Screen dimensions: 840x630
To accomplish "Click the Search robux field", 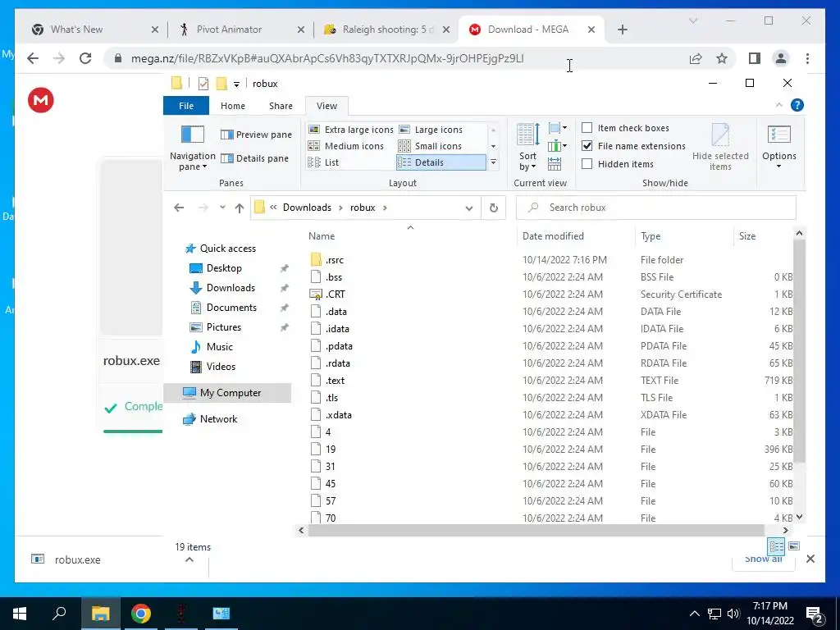I will click(x=655, y=208).
